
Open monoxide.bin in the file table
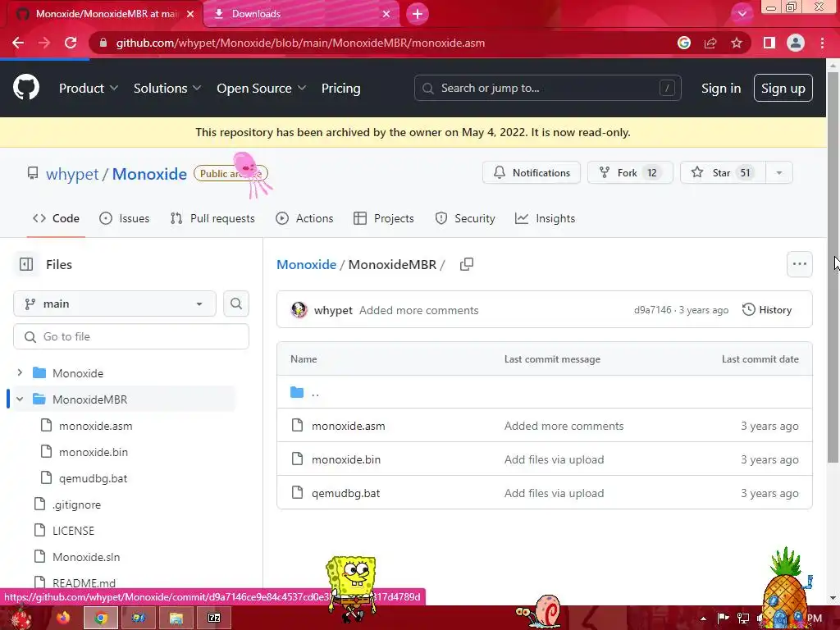click(346, 459)
